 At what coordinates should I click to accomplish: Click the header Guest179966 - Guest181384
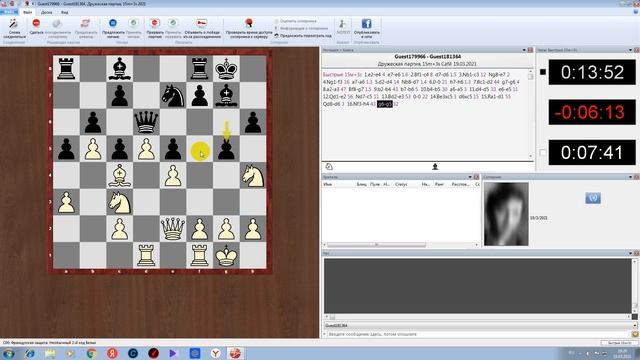tap(427, 57)
